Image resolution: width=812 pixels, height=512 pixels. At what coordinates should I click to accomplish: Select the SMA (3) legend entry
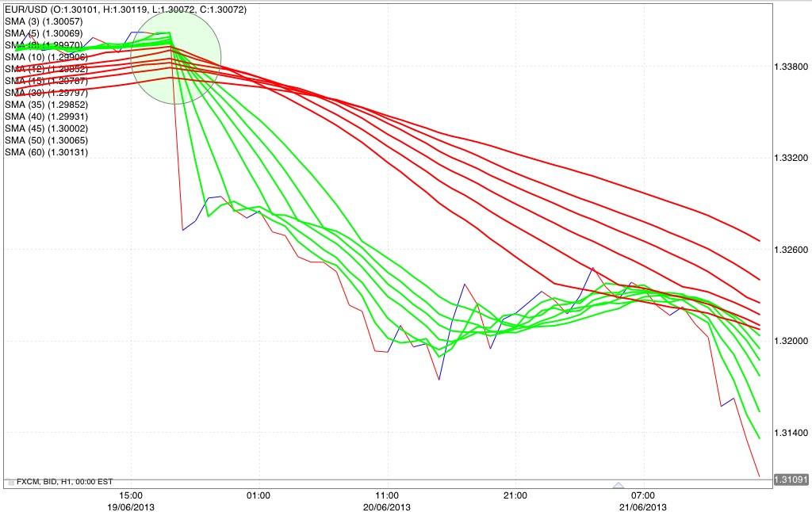pyautogui.click(x=44, y=21)
